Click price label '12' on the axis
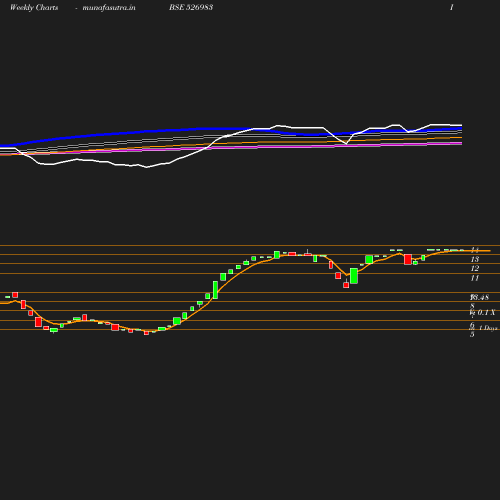 pos(475,268)
